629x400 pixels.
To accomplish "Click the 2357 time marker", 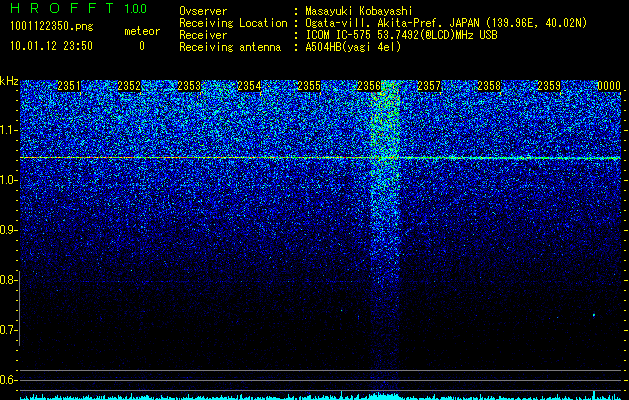I will point(429,86).
